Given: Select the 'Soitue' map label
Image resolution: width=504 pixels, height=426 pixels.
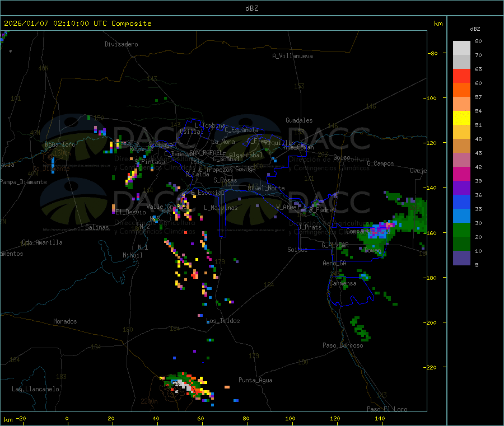Looking at the screenshot, I should point(297,250).
